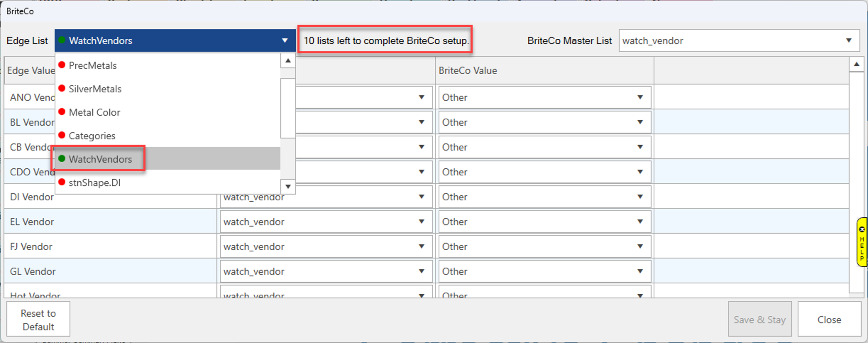Pick the Metal Color list entry
This screenshot has height=343, width=868.
pos(94,113)
